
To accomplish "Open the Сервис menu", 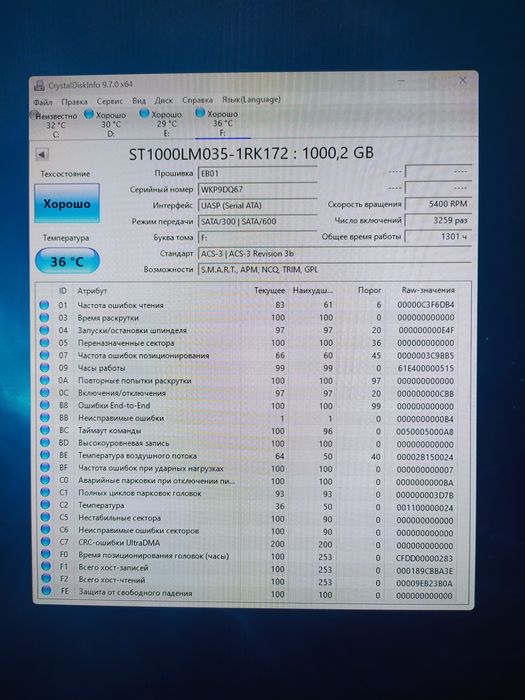I will coord(109,101).
